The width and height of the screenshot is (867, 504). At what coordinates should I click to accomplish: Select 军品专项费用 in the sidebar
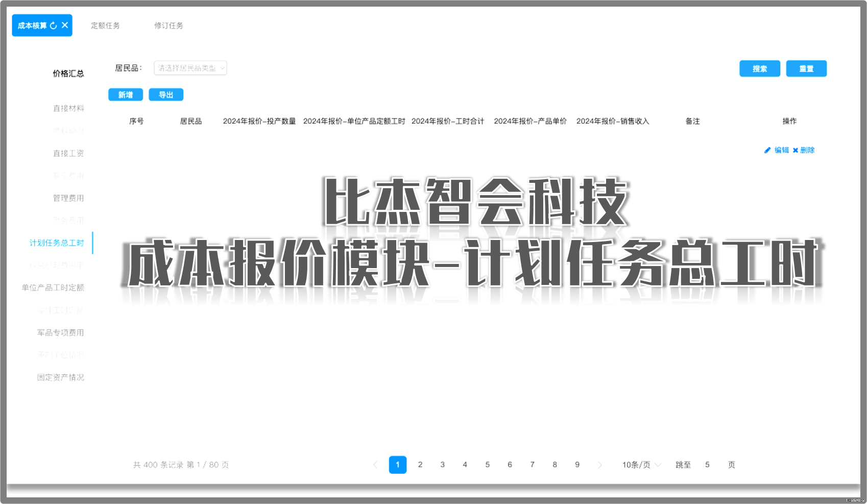(x=61, y=333)
